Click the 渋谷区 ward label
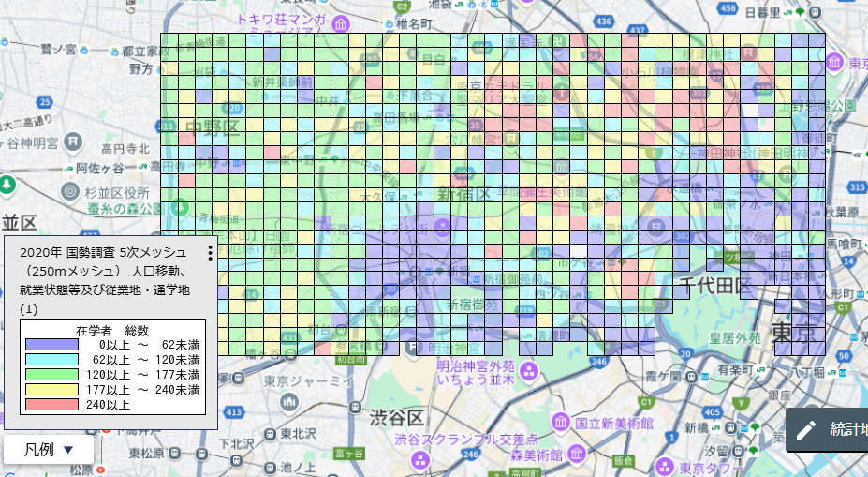 point(397,417)
